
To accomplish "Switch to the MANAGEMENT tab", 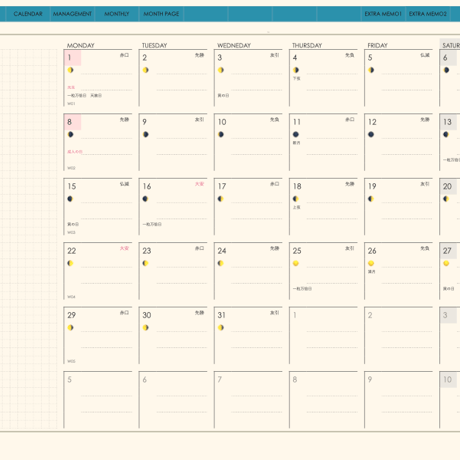I will pos(72,14).
